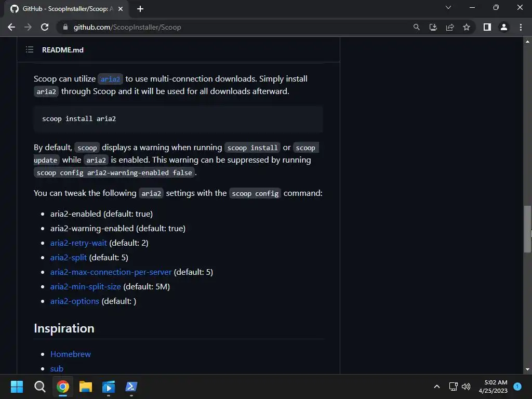This screenshot has height=399, width=532.
Task: Select the scoop config aria2-warning-enabled false code
Action: tap(114, 172)
